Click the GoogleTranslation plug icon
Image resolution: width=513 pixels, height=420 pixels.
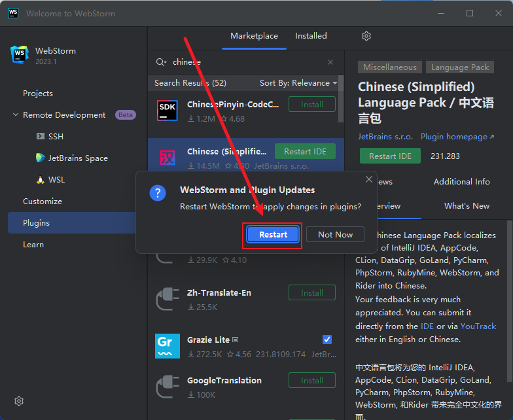168,387
